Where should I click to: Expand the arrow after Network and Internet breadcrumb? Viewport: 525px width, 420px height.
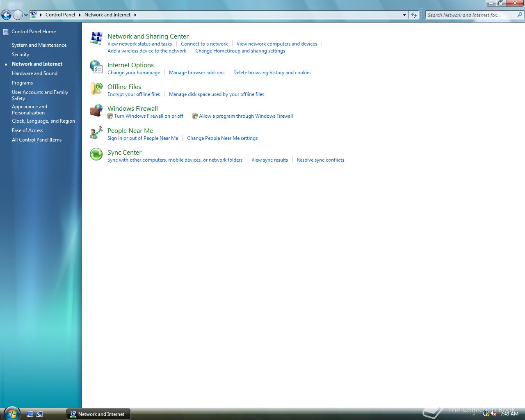(135, 15)
